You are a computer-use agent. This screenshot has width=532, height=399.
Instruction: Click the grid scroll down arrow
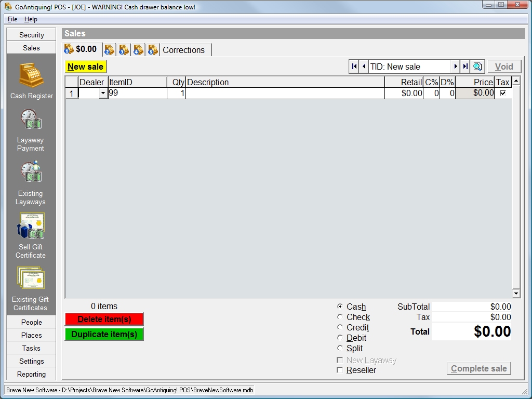(x=516, y=294)
